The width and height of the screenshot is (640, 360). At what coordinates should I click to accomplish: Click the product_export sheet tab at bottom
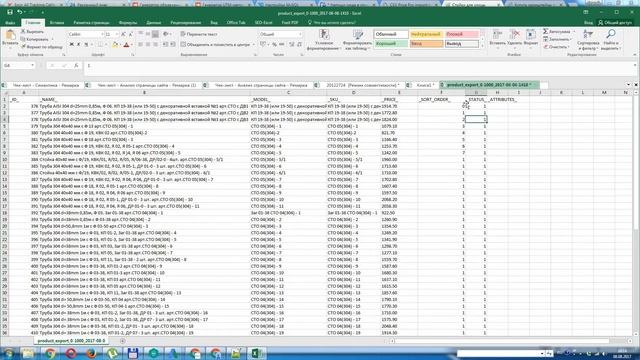tap(71, 340)
